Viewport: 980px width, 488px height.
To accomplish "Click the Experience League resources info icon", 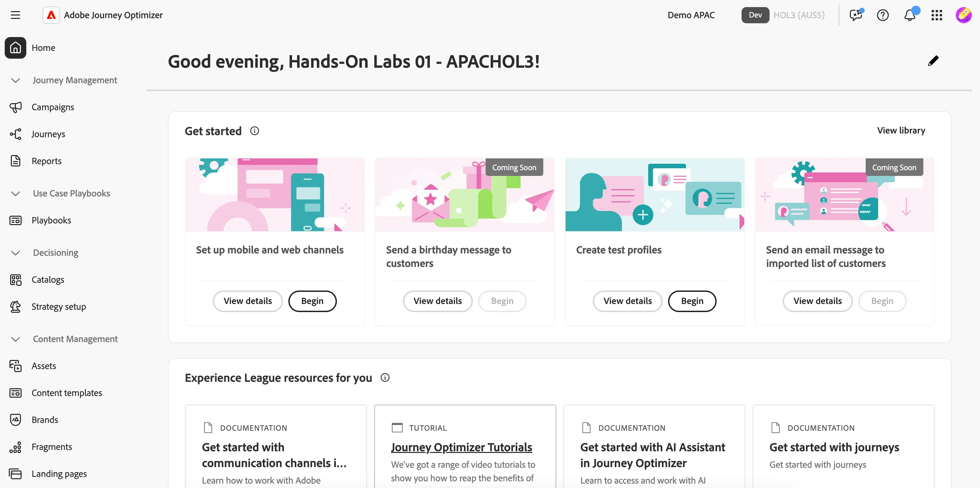I will tap(385, 377).
